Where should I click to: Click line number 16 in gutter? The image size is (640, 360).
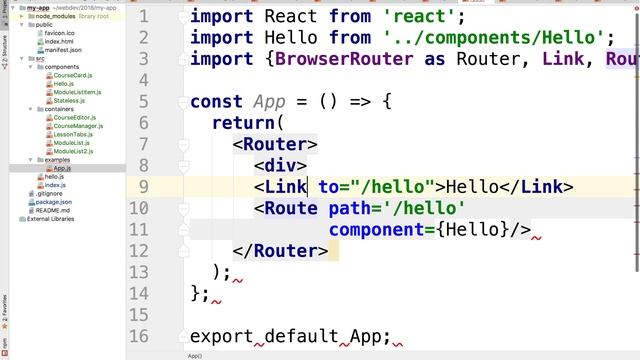tap(139, 336)
